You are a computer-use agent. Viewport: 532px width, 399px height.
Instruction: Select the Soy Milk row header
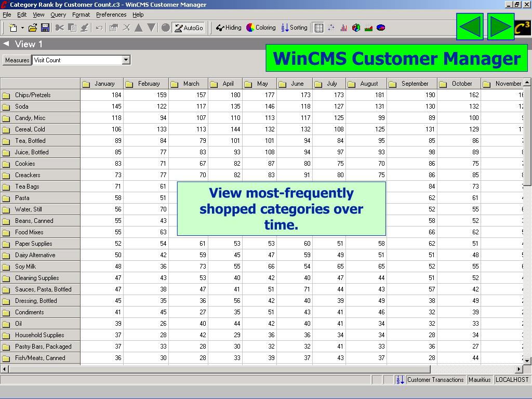tap(40, 267)
